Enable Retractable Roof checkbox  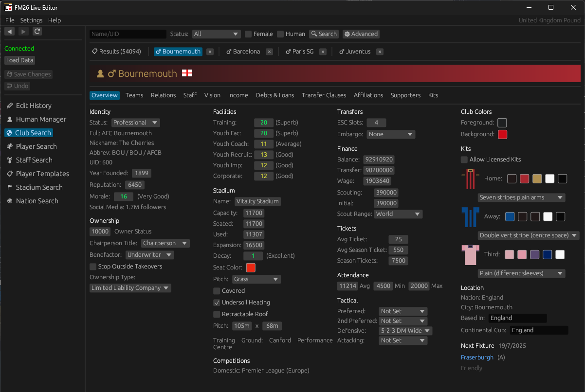point(217,314)
